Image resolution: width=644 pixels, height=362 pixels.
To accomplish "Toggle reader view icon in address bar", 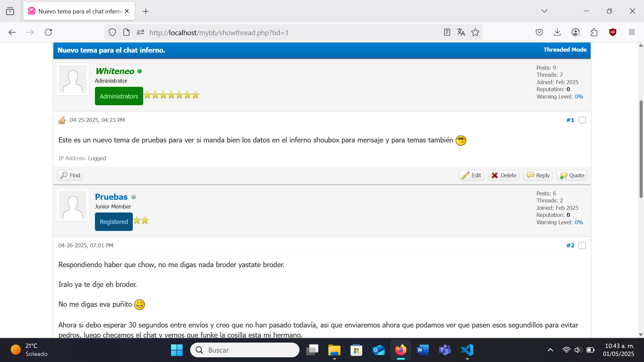I will (447, 32).
